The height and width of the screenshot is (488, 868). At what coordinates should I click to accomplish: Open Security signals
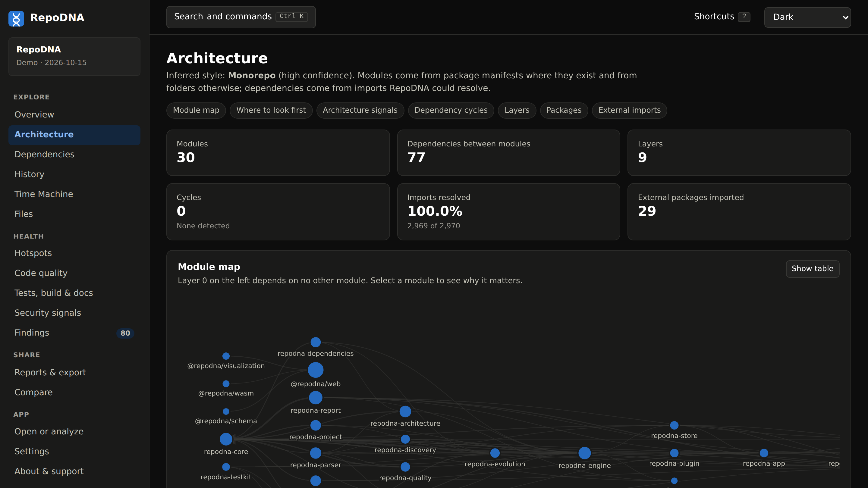(74, 313)
